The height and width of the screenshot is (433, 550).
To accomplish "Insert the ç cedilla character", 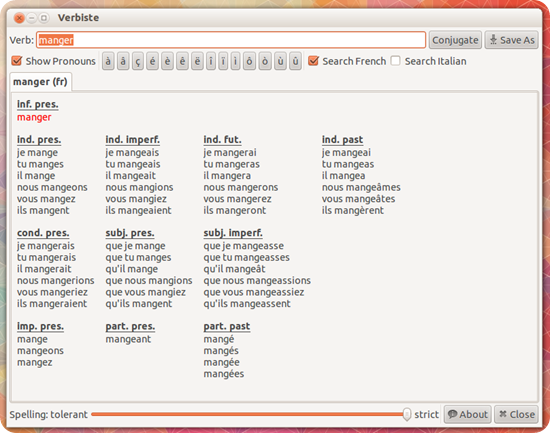I will 138,61.
